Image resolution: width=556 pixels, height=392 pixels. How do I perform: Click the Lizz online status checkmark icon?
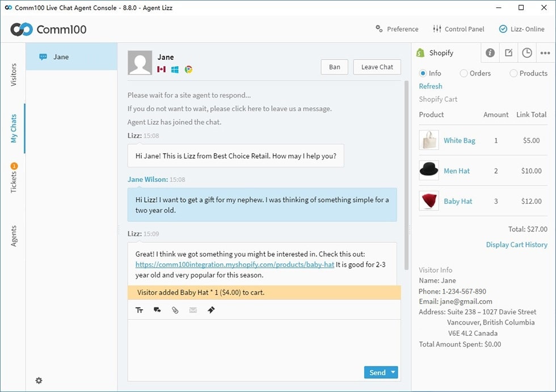pos(503,29)
